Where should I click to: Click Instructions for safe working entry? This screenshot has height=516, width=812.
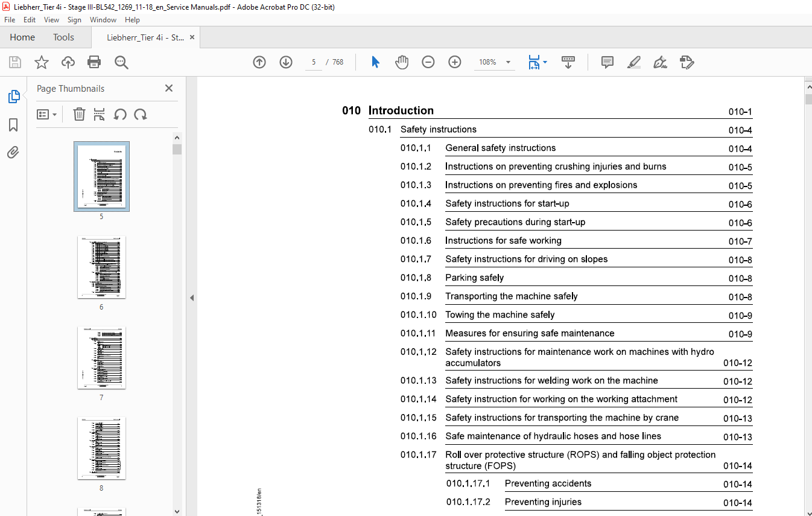pos(503,240)
